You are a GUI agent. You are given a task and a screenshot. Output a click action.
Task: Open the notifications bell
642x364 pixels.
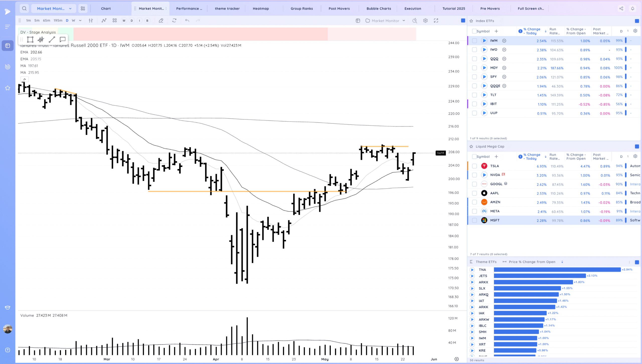633,9
